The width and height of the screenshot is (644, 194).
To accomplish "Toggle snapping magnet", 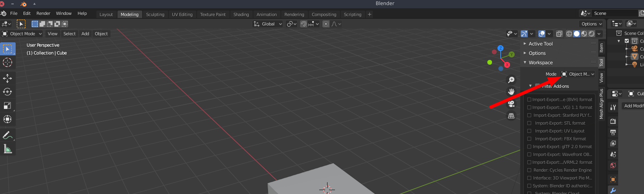I will click(304, 24).
